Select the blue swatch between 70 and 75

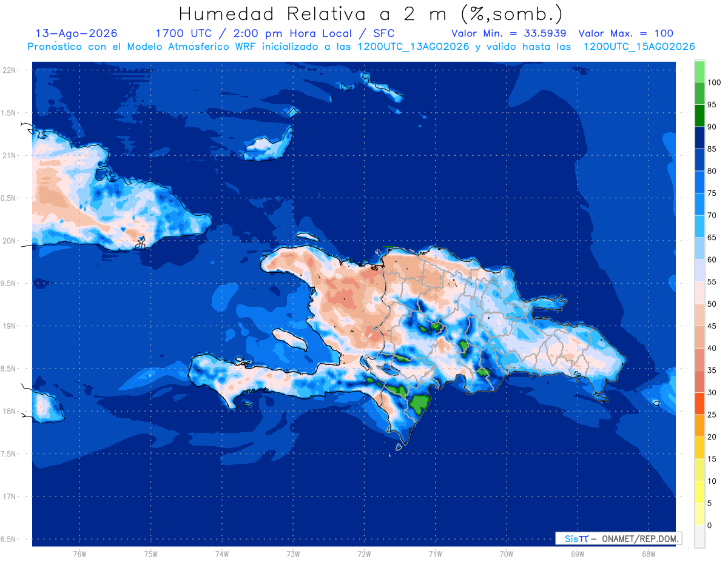click(x=699, y=204)
